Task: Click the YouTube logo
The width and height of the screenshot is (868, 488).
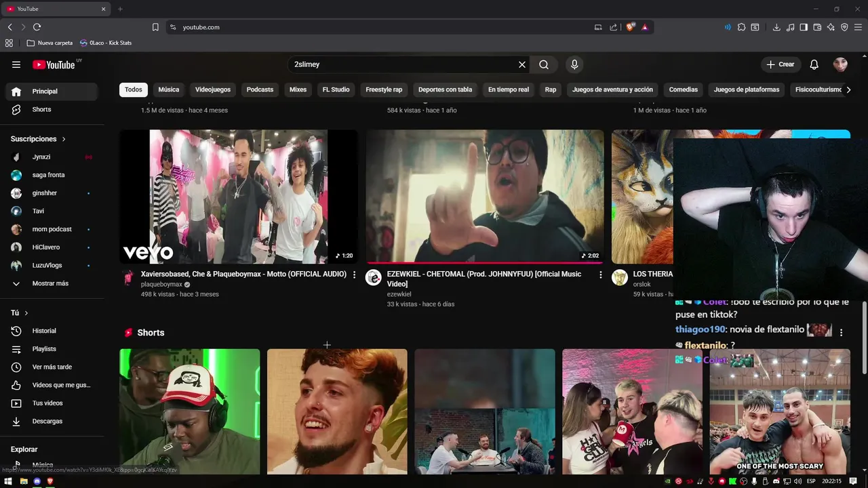Action: (x=54, y=64)
